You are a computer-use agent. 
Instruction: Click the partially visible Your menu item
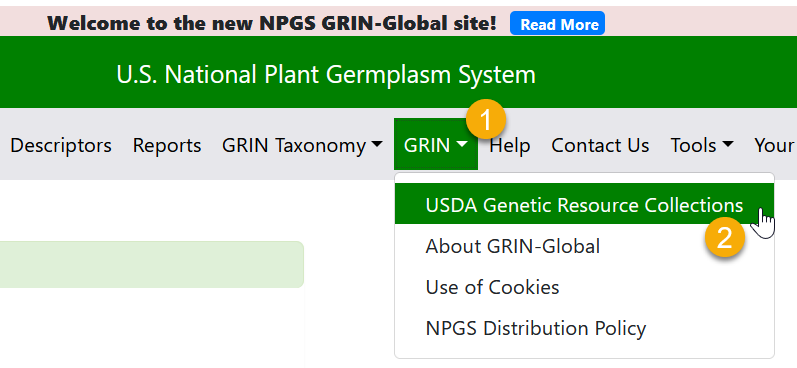(775, 146)
